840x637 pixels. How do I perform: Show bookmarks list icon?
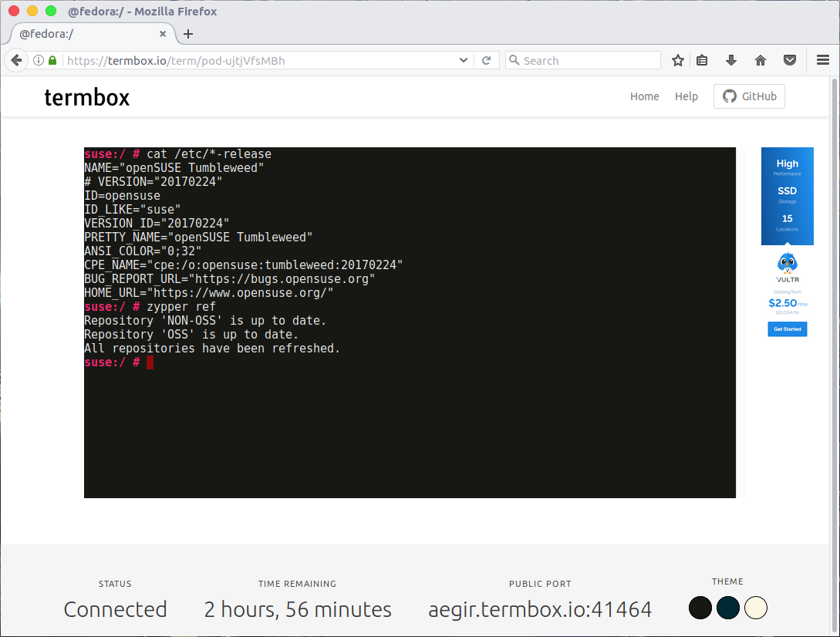click(702, 61)
